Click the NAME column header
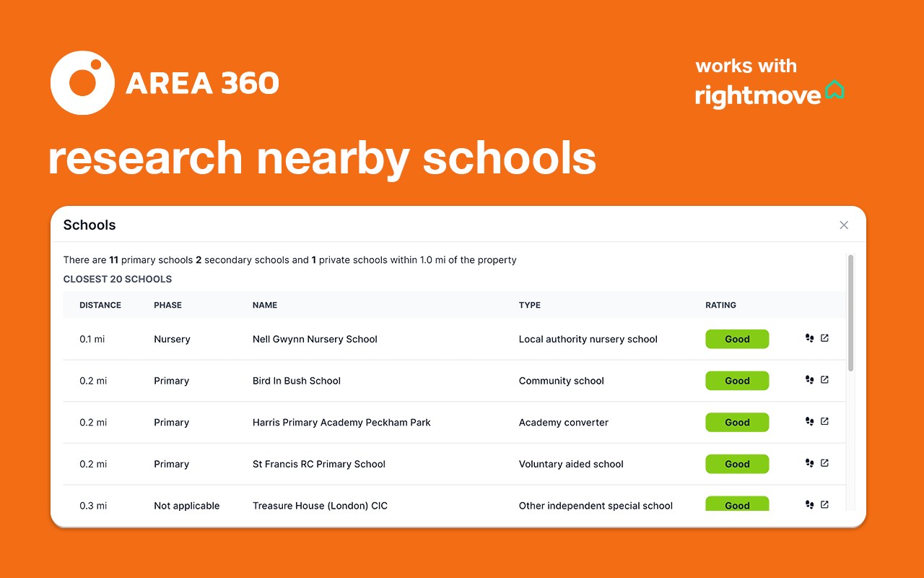Viewport: 924px width, 578px height. [265, 305]
